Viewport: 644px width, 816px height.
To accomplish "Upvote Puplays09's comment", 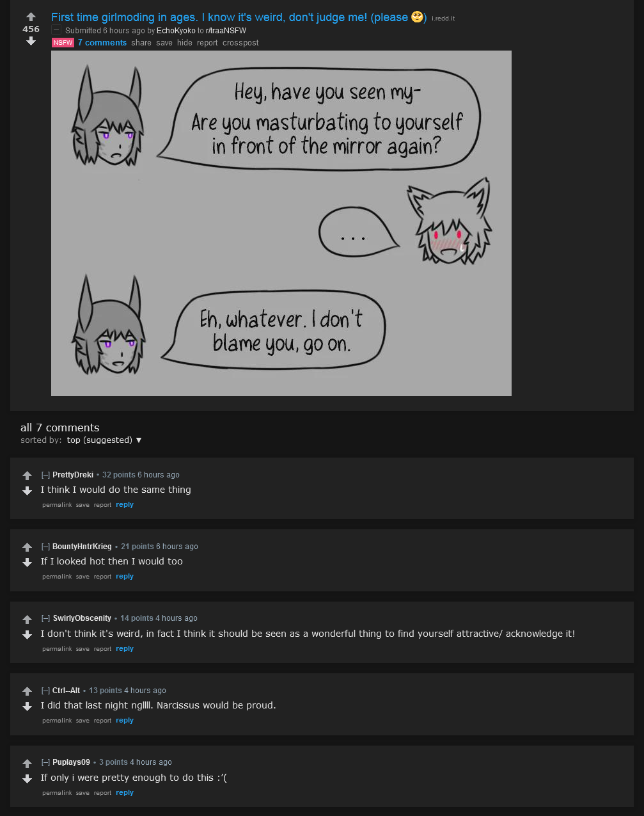I will (x=27, y=764).
